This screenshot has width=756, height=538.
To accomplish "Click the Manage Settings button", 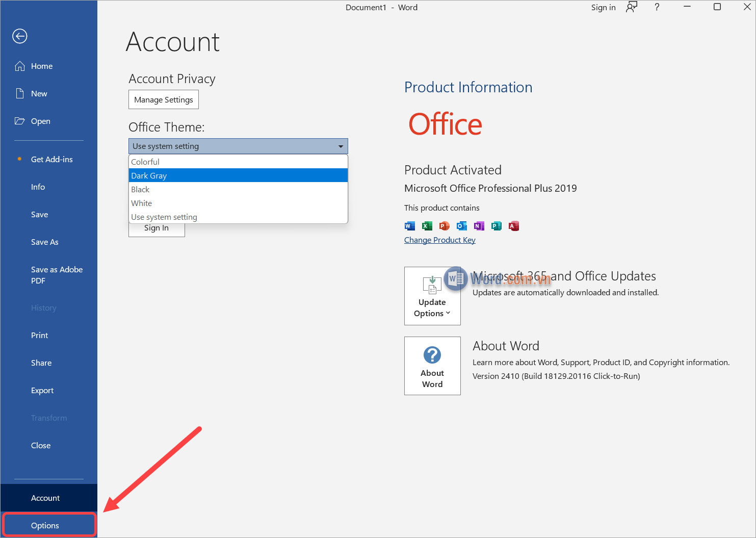I will [164, 99].
